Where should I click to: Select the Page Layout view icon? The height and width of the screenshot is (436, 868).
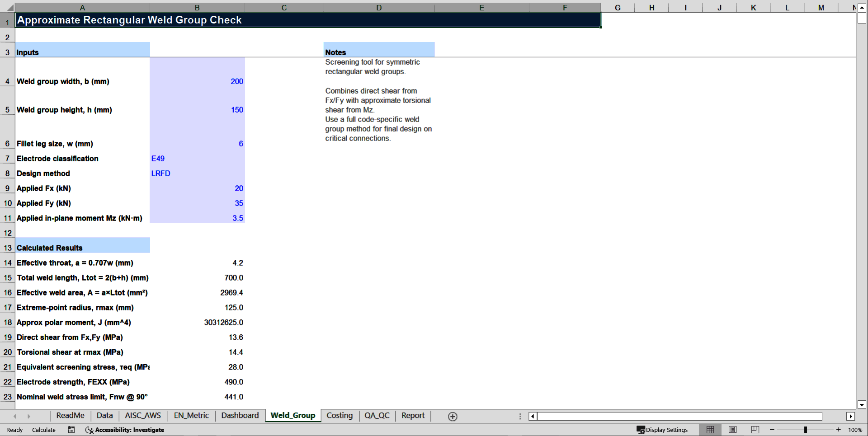pyautogui.click(x=732, y=430)
